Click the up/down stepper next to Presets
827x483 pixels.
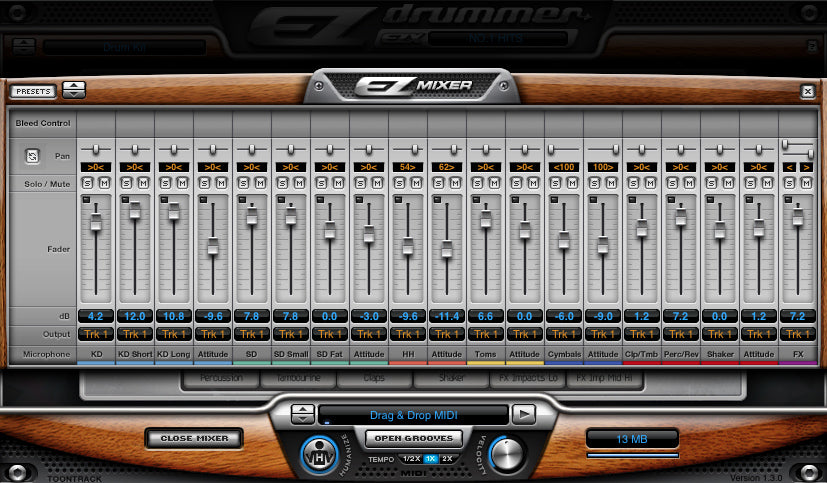coord(74,91)
